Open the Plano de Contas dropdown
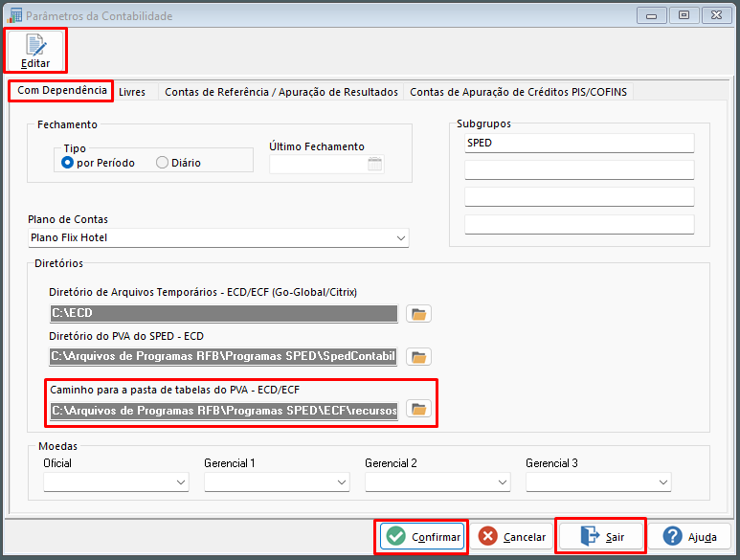The image size is (740, 560). point(401,237)
